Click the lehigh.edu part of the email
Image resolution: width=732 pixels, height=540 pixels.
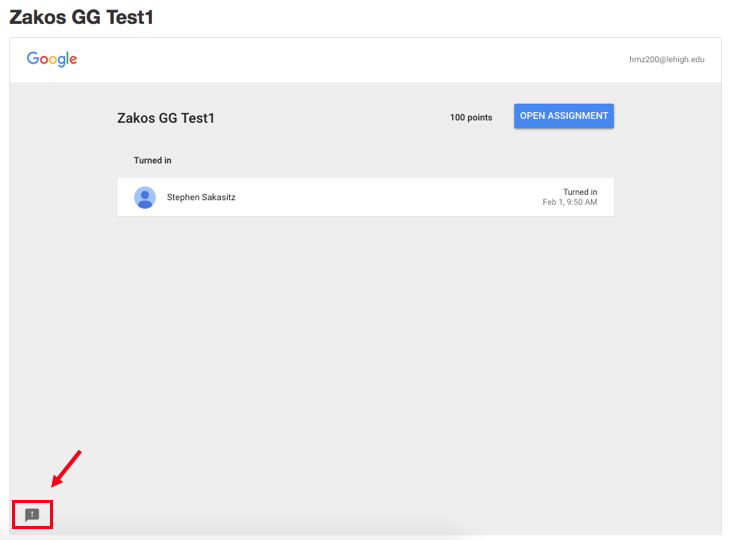point(685,60)
